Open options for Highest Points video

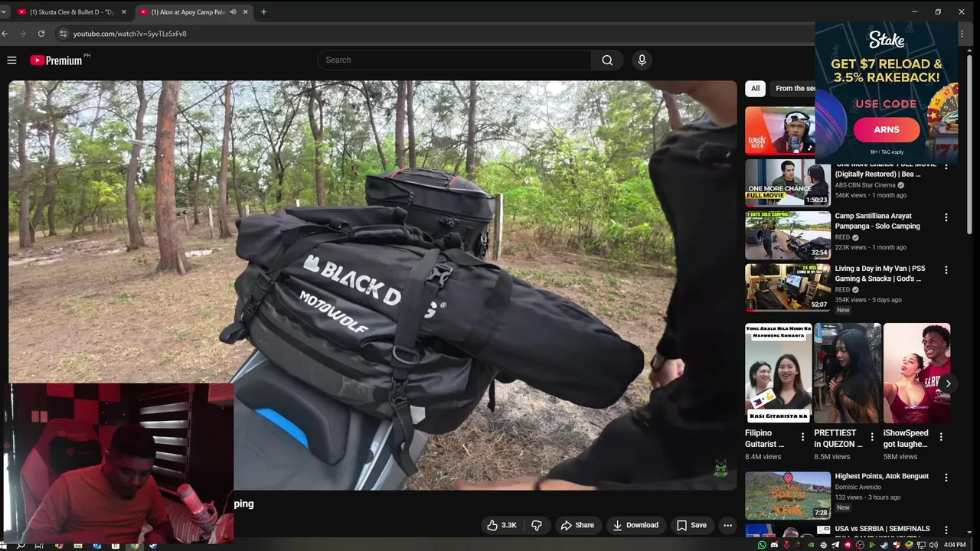946,478
